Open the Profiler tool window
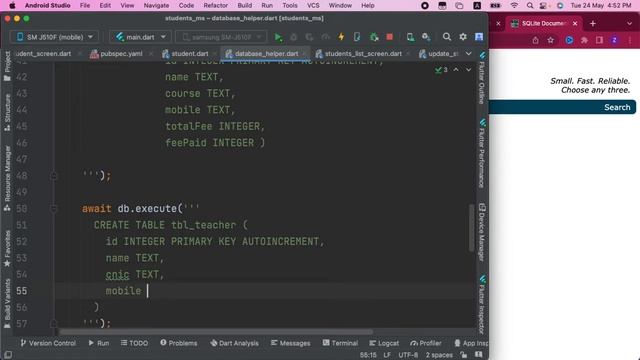 pos(426,343)
